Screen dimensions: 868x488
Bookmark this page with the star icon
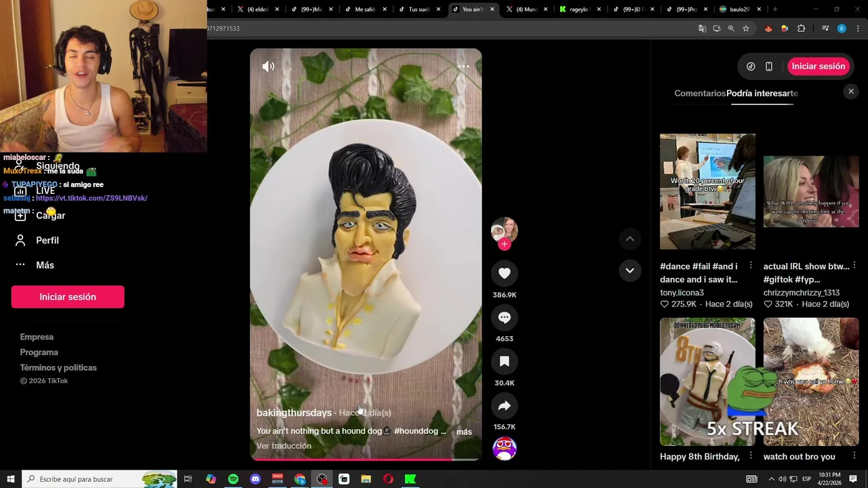746,28
